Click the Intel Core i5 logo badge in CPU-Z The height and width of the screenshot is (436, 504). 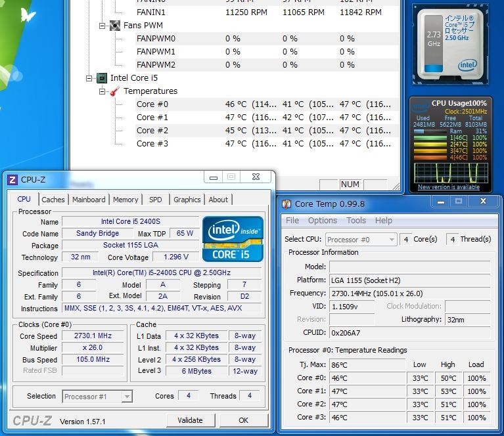click(233, 238)
